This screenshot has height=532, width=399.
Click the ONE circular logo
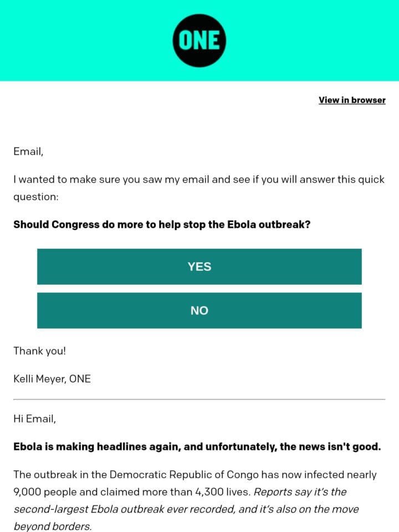(199, 40)
